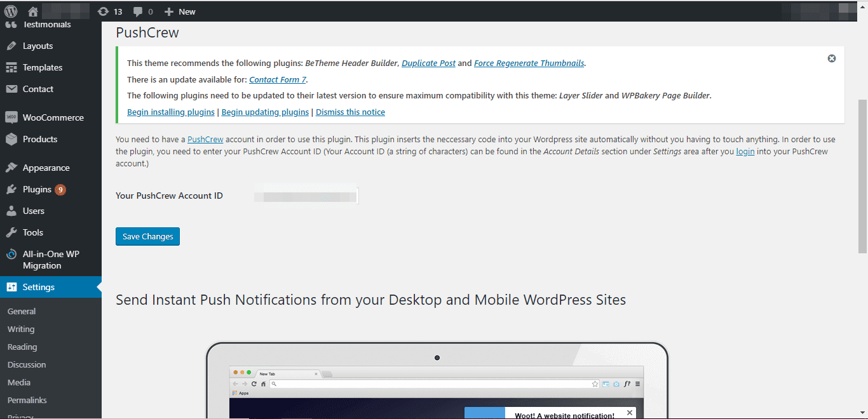Click the Save Changes button
Image resolution: width=868 pixels, height=419 pixels.
[147, 236]
